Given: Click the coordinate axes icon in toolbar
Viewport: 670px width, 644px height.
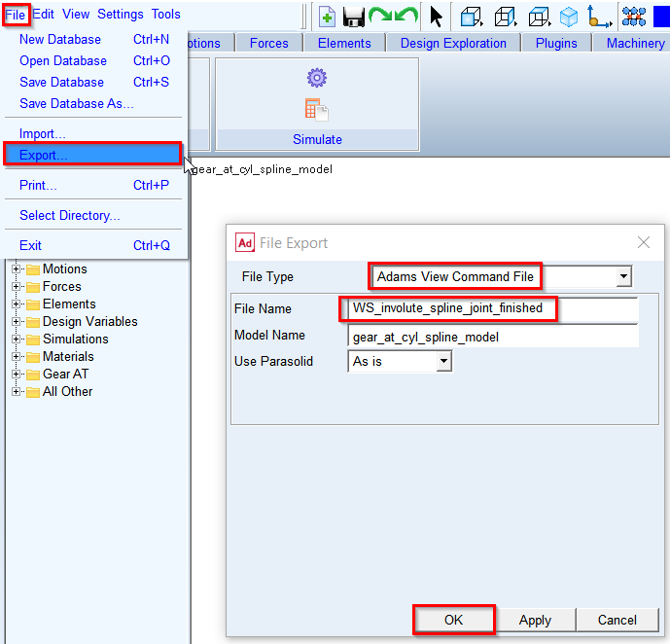Looking at the screenshot, I should point(599,18).
